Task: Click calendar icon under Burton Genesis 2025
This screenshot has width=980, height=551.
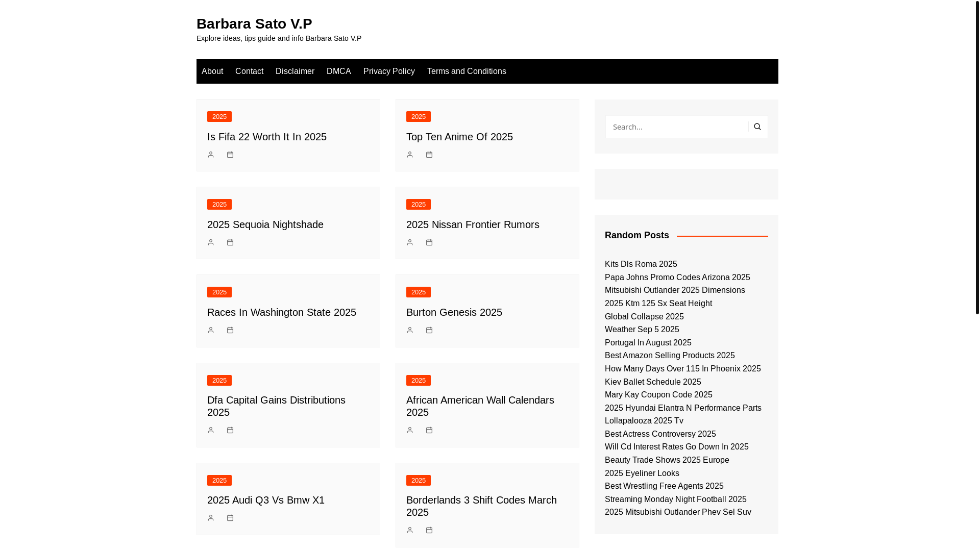Action: 429,330
